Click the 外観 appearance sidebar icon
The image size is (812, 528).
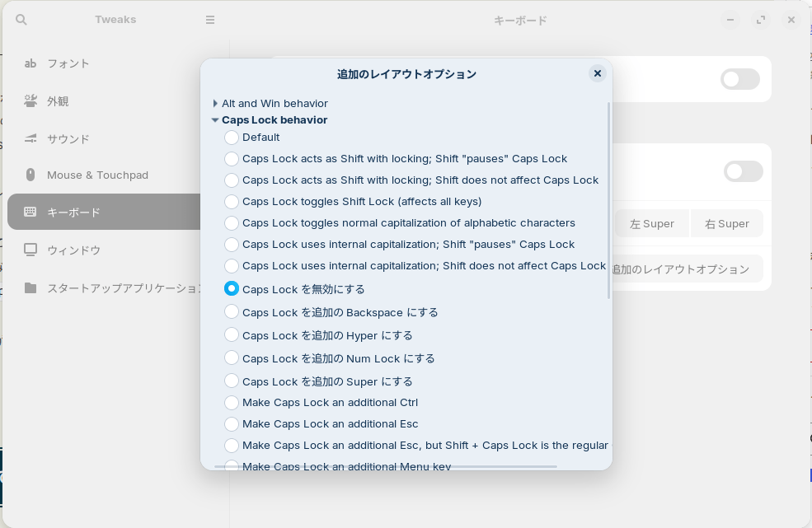coord(30,101)
